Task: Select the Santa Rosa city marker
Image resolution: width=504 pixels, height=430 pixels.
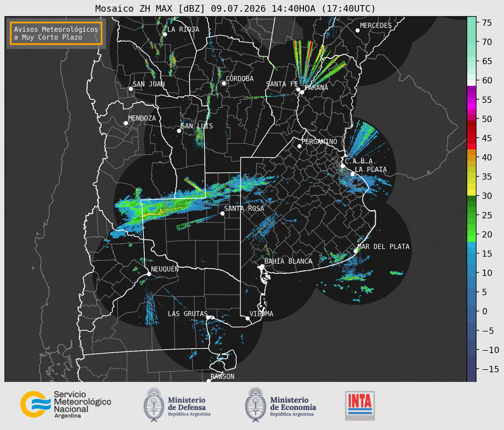Action: (x=222, y=213)
